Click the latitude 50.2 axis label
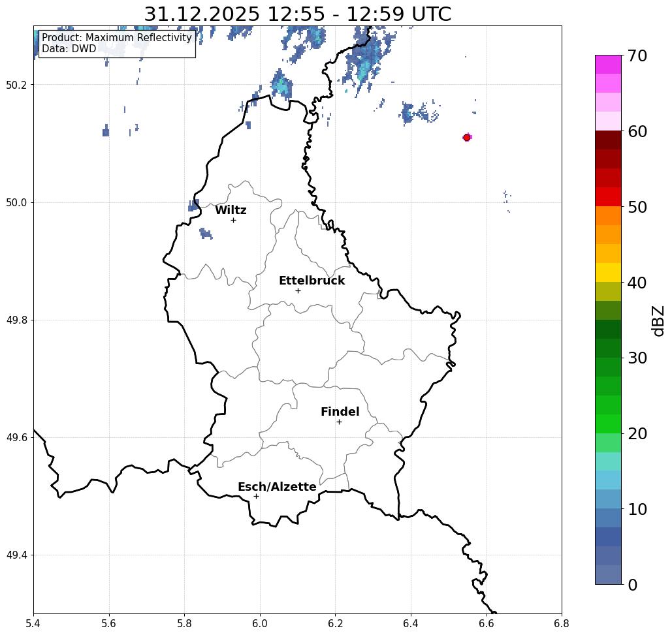This screenshot has height=635, width=672. 16,85
